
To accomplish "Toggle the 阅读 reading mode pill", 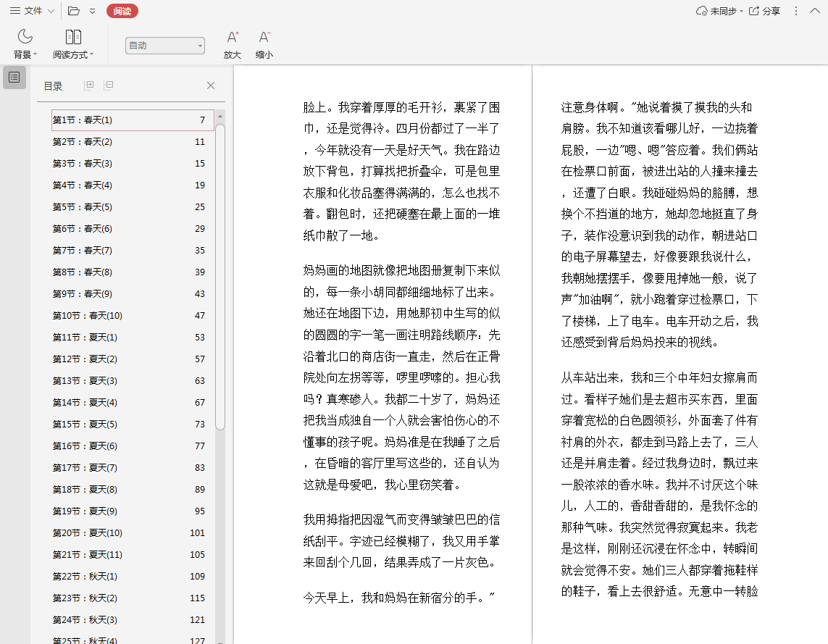I will tap(122, 11).
